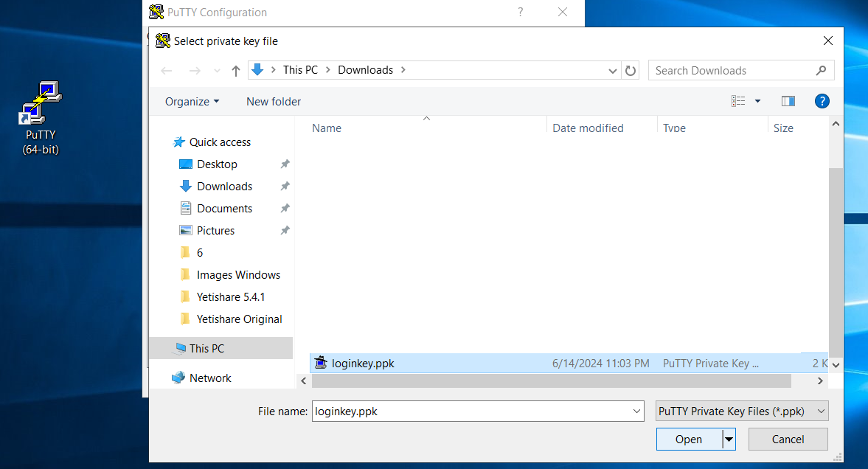Click the vertical scrollbar down arrow
The width and height of the screenshot is (868, 469).
tap(836, 366)
